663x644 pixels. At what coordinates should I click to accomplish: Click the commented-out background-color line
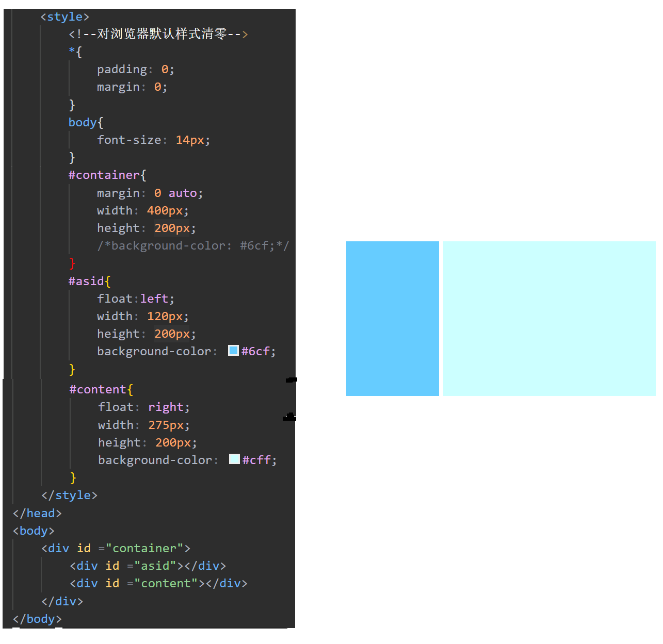coord(191,245)
